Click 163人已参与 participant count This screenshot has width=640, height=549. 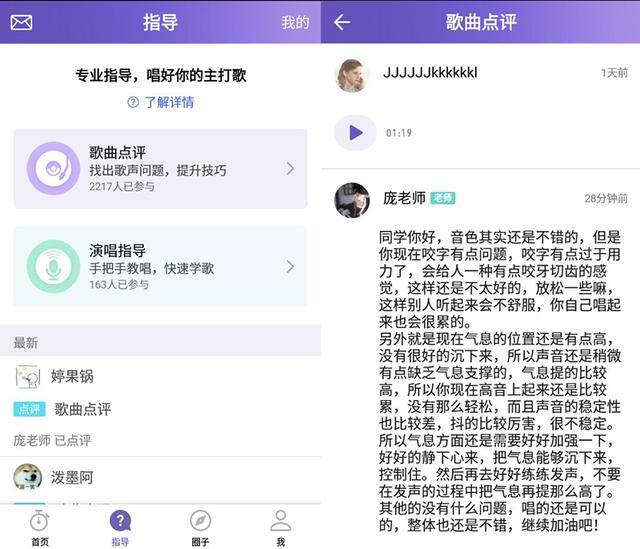tap(119, 285)
